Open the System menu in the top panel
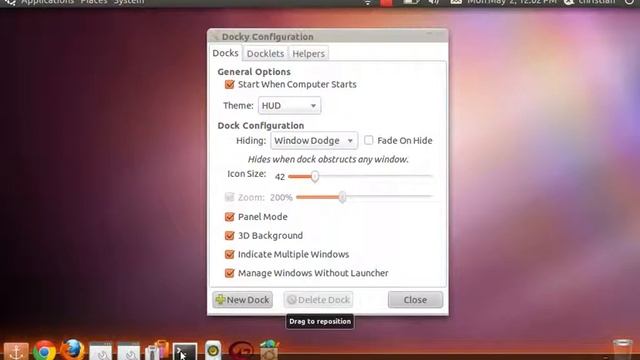 129,2
